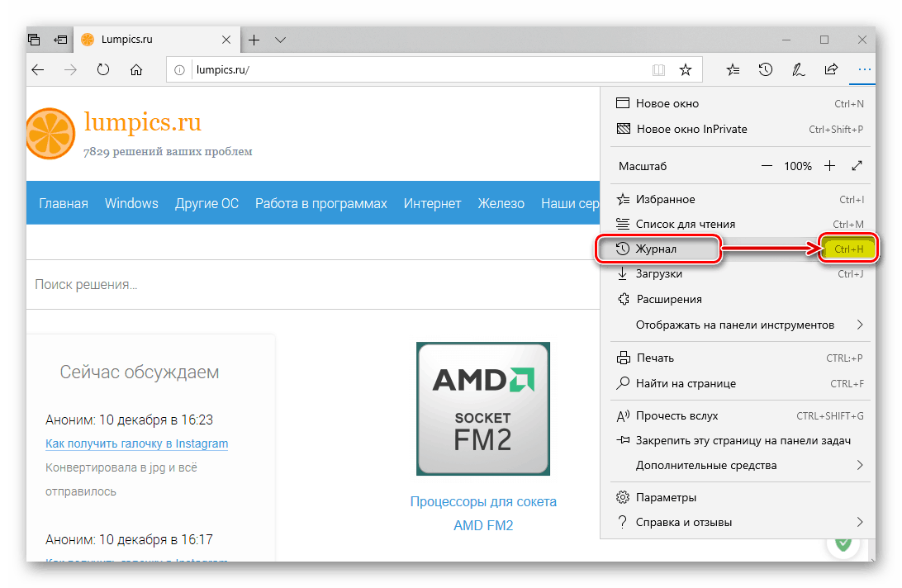Click the History clock icon in toolbar

point(766,70)
